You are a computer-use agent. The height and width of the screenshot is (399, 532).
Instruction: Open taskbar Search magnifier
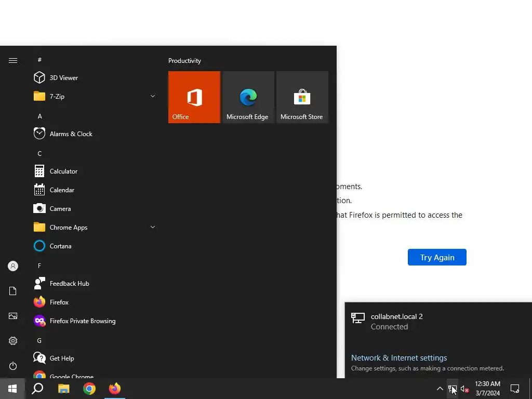37,389
